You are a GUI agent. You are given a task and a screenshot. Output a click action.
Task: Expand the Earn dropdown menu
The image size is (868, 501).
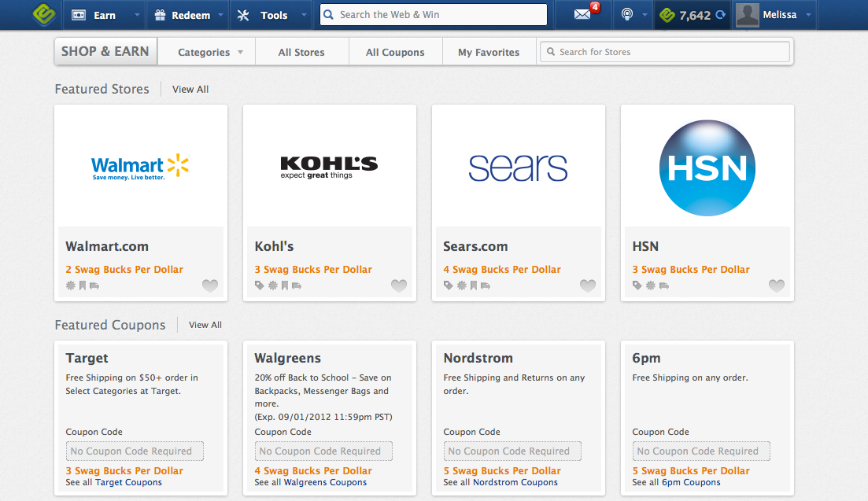[137, 15]
